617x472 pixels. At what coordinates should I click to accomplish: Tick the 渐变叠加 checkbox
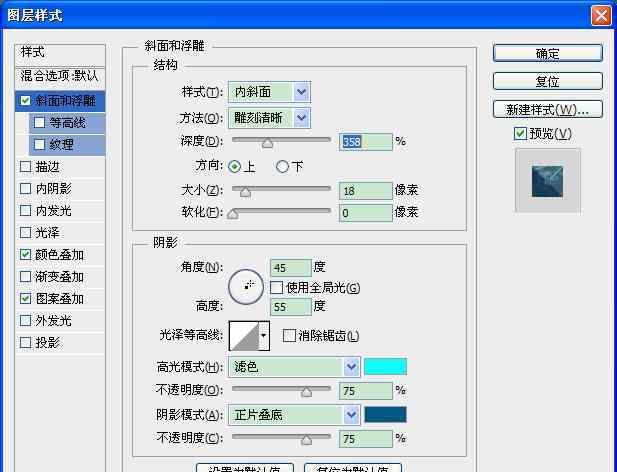coord(26,277)
